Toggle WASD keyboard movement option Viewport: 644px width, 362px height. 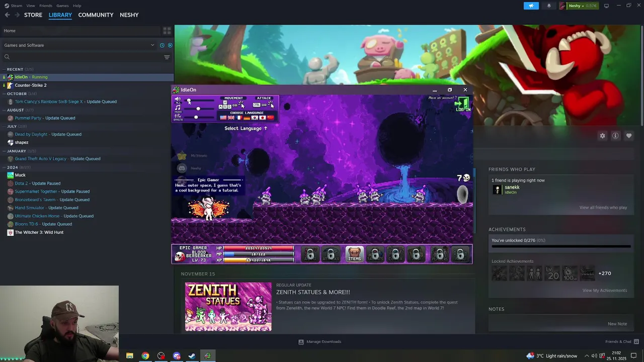tap(225, 105)
